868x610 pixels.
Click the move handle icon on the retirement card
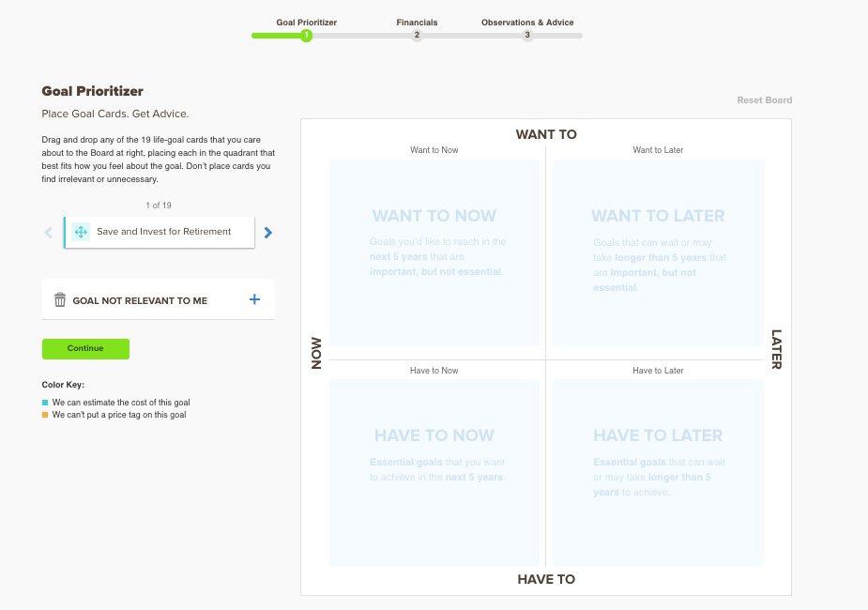[81, 232]
